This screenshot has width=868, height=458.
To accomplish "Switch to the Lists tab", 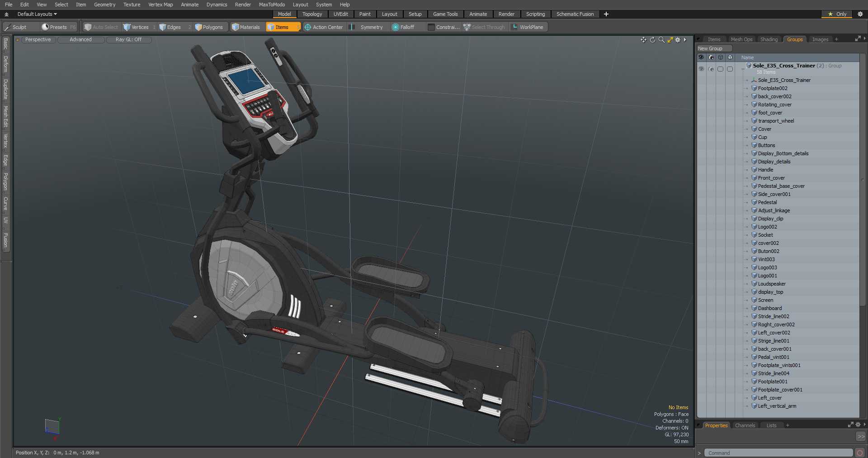I will (x=771, y=425).
